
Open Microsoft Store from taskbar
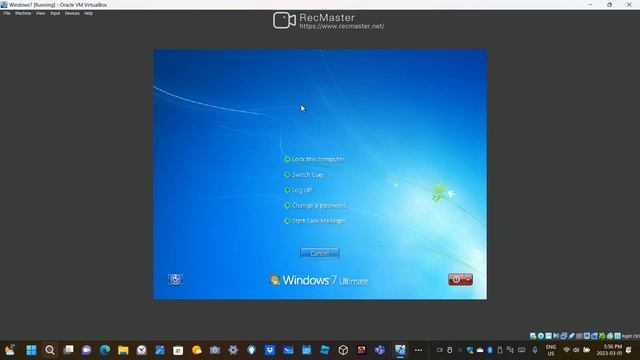[x=178, y=350]
